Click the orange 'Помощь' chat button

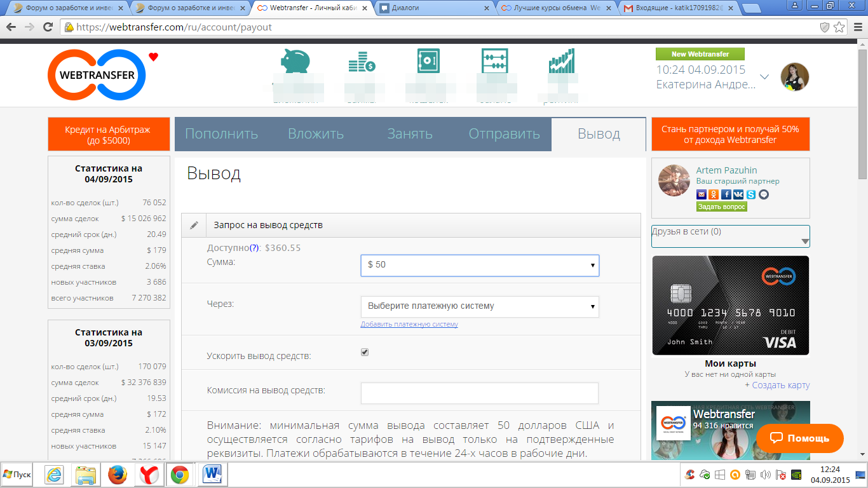coord(799,438)
